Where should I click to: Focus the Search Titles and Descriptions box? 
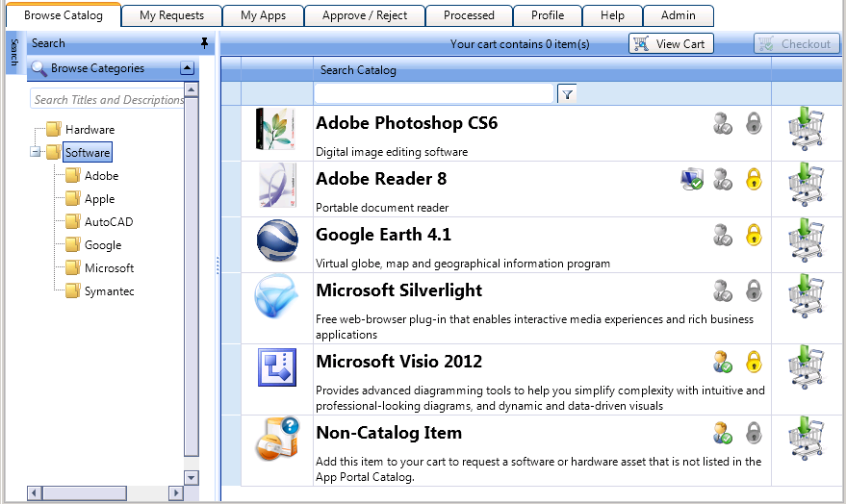(x=107, y=99)
